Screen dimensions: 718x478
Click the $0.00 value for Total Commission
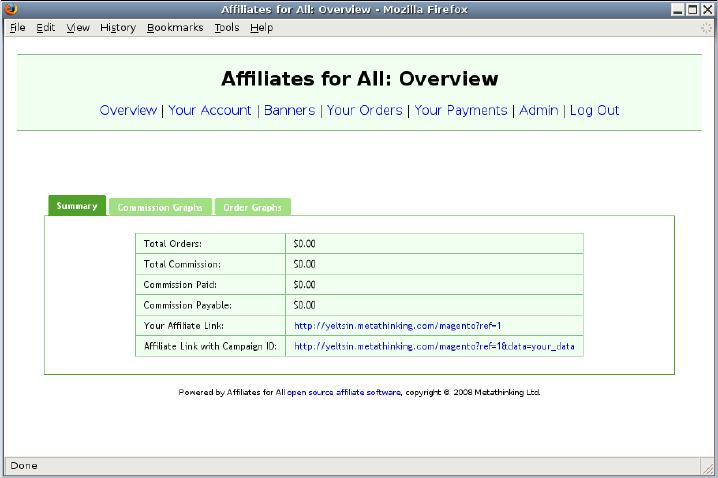[x=305, y=264]
